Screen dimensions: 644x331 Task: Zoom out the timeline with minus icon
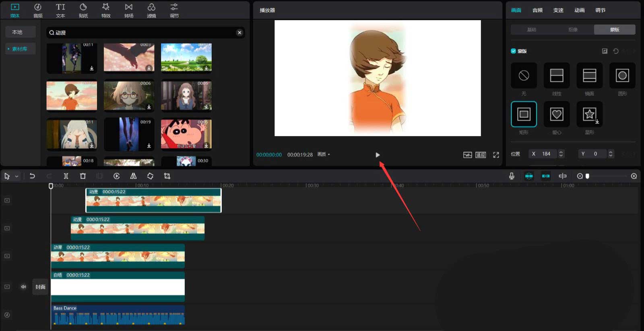580,176
